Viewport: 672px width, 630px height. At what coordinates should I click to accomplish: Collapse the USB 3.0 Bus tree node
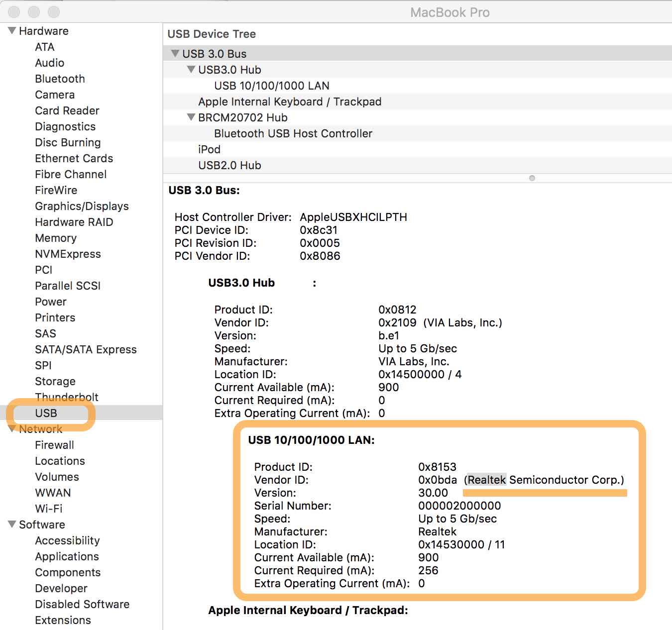tap(175, 53)
